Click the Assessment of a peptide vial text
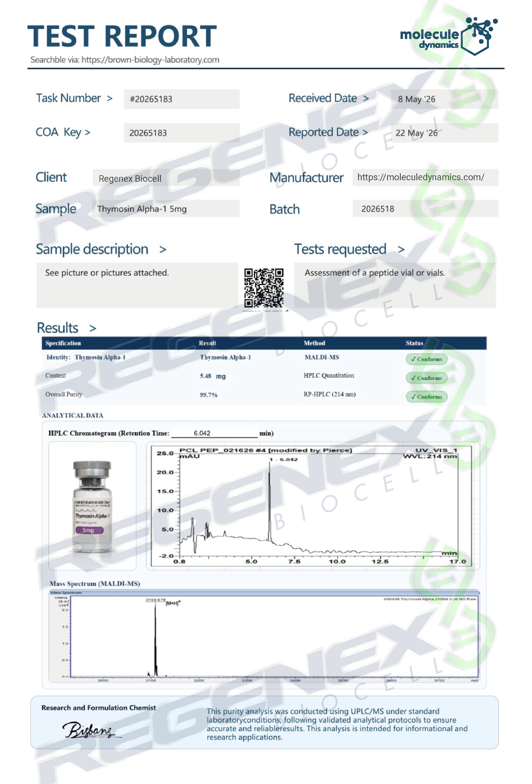This screenshot has height=784, width=532. coord(375,273)
